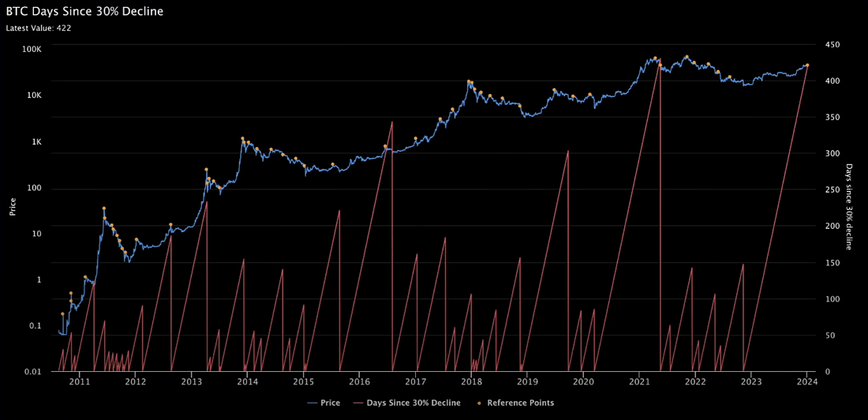868x420 pixels.
Task: Click the 300 label on the right axis
Action: pyautogui.click(x=832, y=153)
